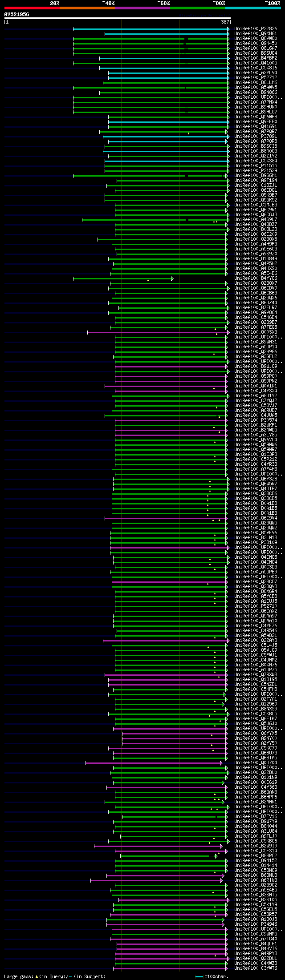Select the UniRef100_Q9M450 label
This screenshot has width=285, height=980.
tap(256, 44)
